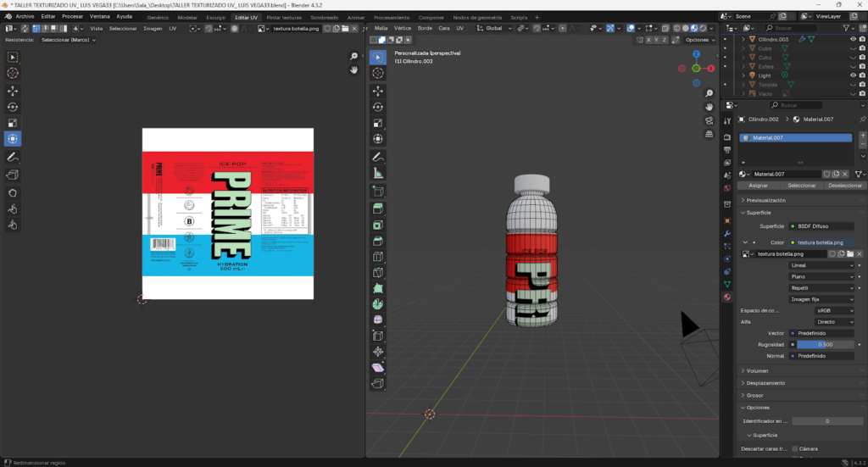This screenshot has width=868, height=467.
Task: Select the Transform tool in UV editor
Action: coord(13,139)
